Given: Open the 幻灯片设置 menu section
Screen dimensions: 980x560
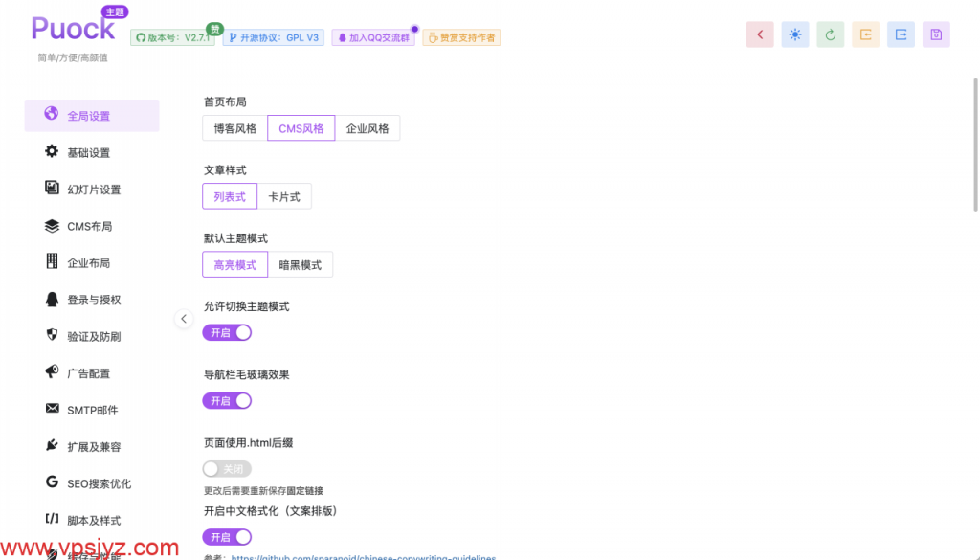Looking at the screenshot, I should point(94,190).
